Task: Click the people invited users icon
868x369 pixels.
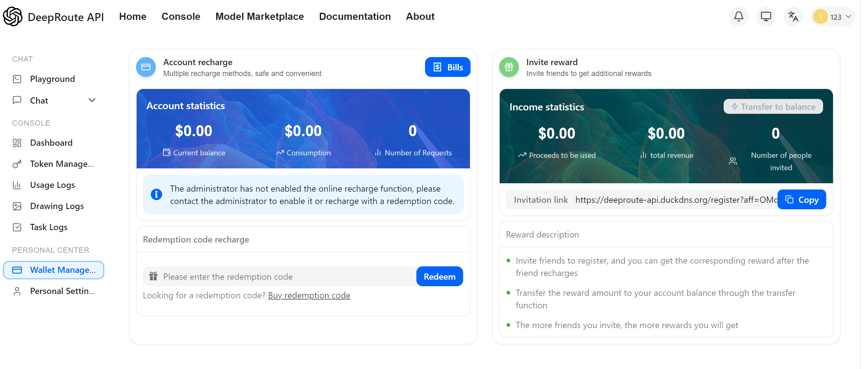Action: (x=733, y=161)
